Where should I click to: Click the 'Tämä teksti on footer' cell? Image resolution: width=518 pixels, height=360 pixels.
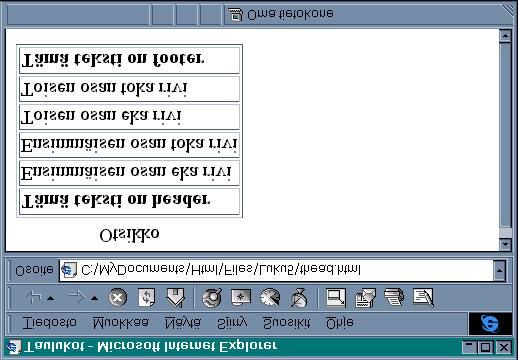click(129, 60)
